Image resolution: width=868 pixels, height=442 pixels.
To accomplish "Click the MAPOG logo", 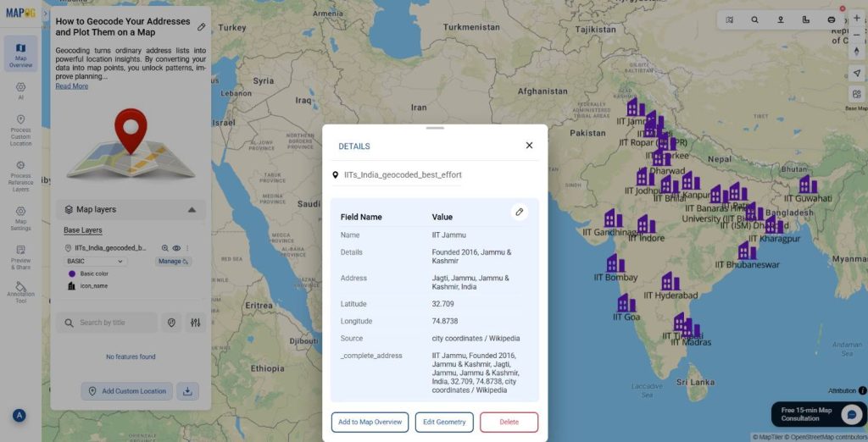I will [x=20, y=13].
